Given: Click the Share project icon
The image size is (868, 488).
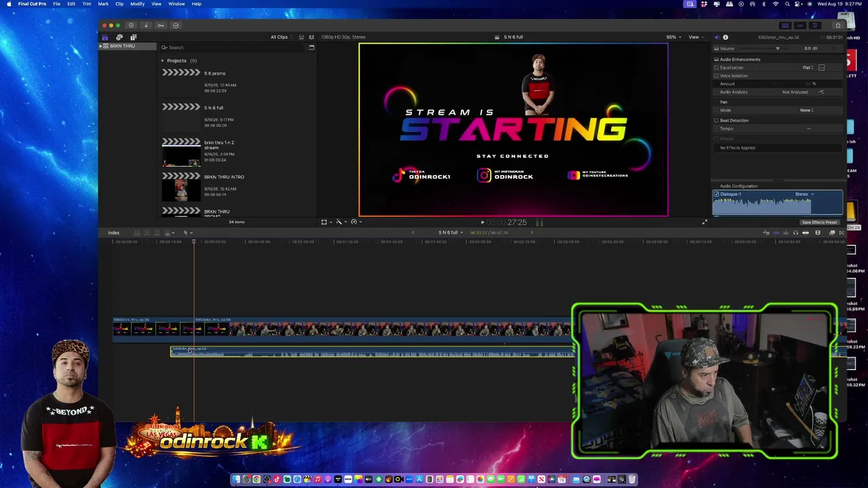Looking at the screenshot, I should coord(838,26).
